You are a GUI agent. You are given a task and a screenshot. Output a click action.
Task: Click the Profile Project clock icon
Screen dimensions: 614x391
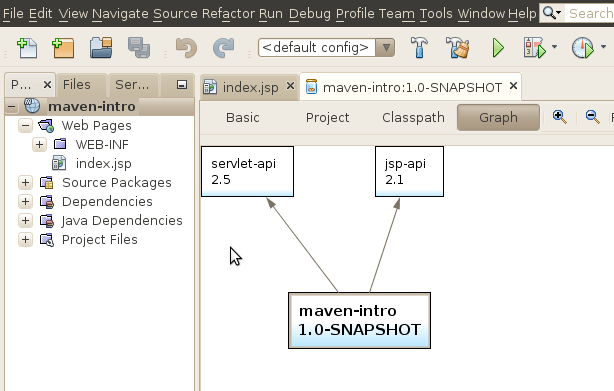pos(583,48)
